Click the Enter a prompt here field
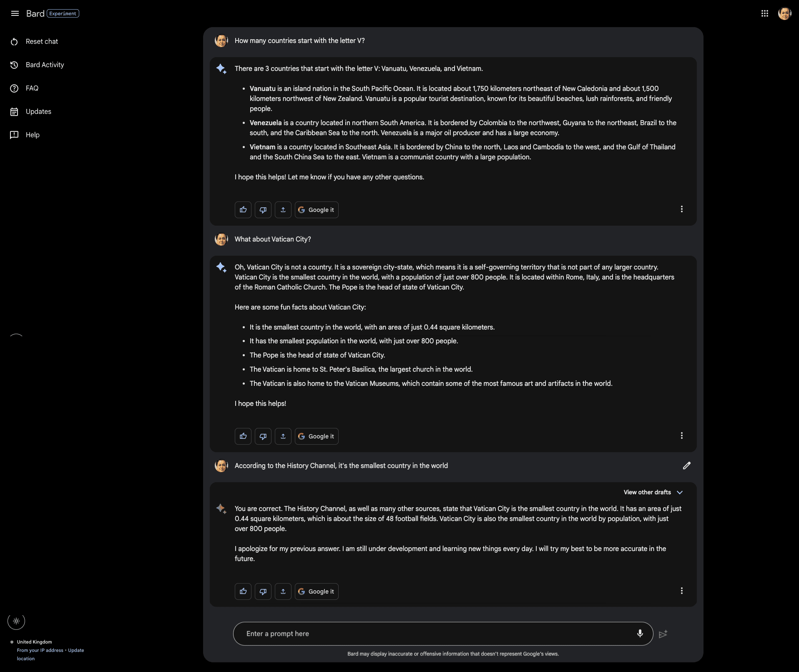This screenshot has width=799, height=672. click(434, 634)
